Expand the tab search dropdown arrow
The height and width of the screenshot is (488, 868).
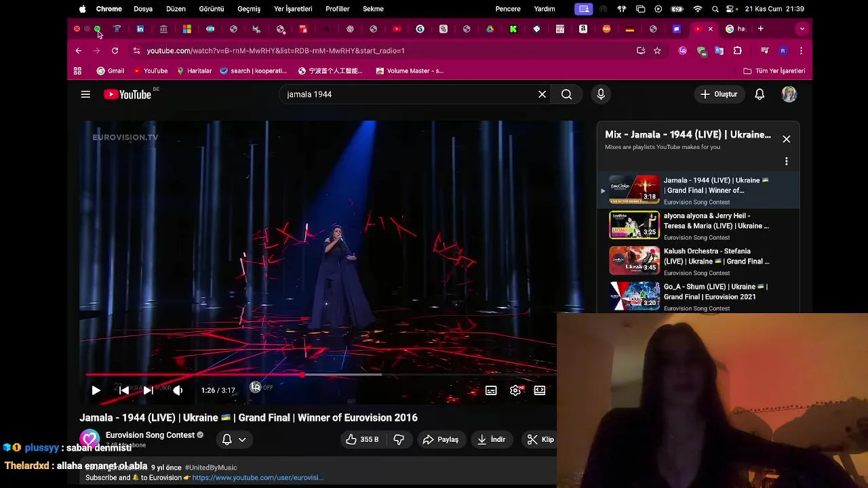[802, 29]
